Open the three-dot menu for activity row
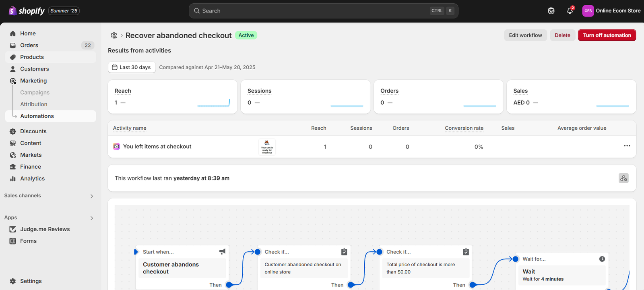Image resolution: width=644 pixels, height=290 pixels. [x=627, y=146]
